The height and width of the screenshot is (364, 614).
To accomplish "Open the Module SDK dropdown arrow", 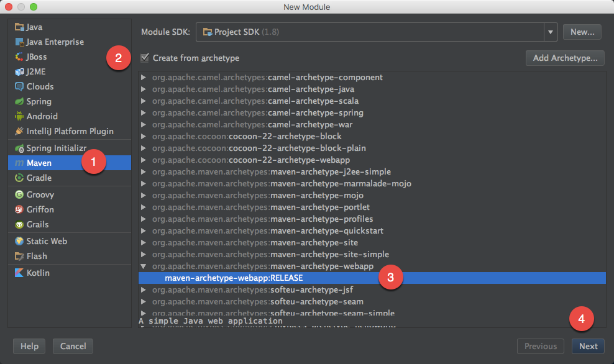I will pyautogui.click(x=551, y=32).
